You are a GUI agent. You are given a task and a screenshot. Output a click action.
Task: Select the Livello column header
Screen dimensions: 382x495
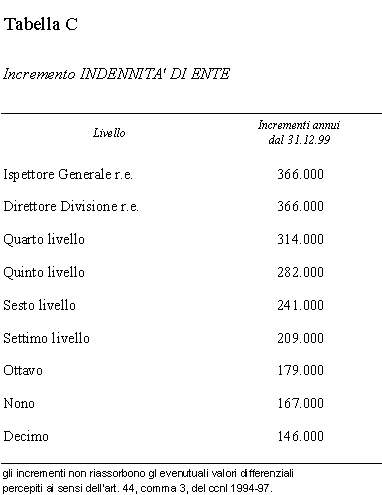pos(109,133)
